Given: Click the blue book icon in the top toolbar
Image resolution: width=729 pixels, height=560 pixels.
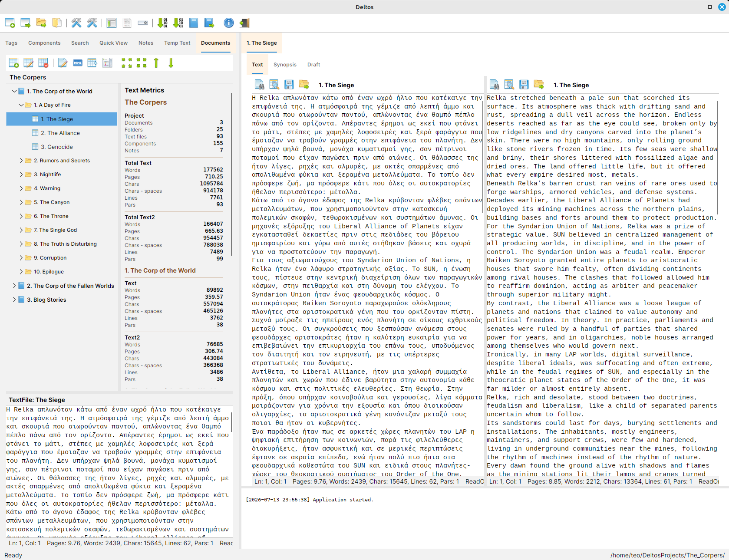Looking at the screenshot, I should click(x=194, y=23).
